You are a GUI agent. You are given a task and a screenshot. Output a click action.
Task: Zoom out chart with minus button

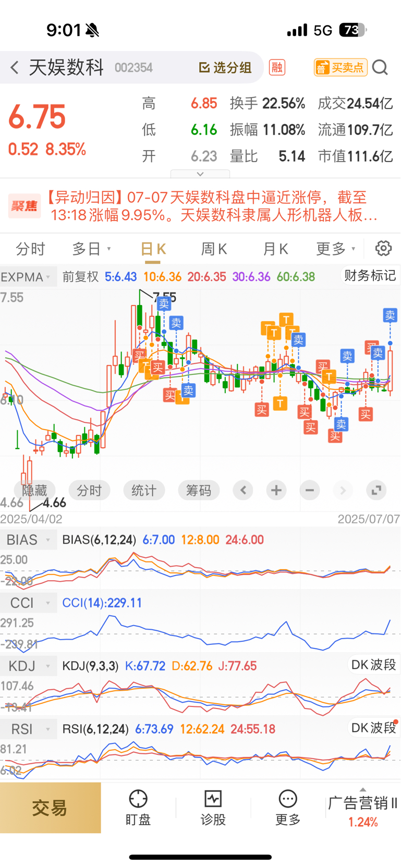[310, 490]
